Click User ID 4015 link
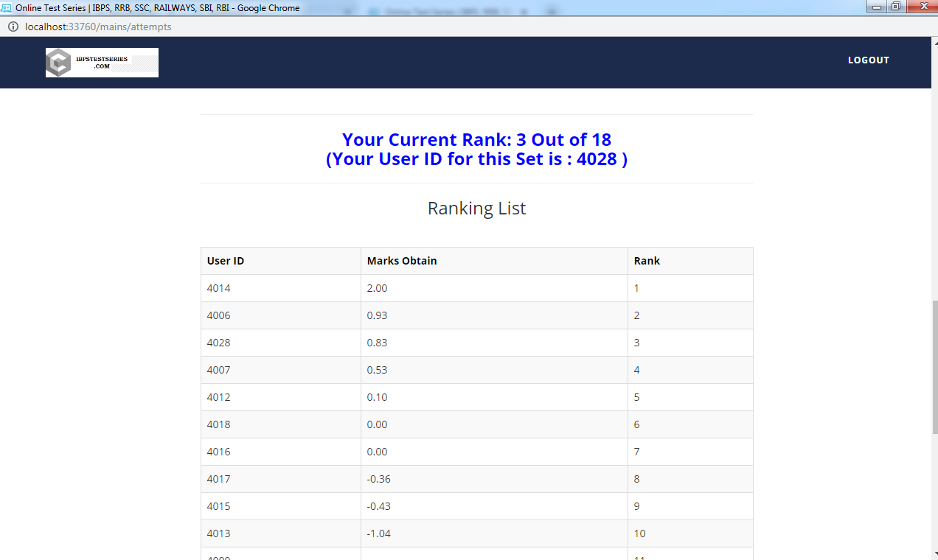The image size is (938, 560). click(218, 506)
